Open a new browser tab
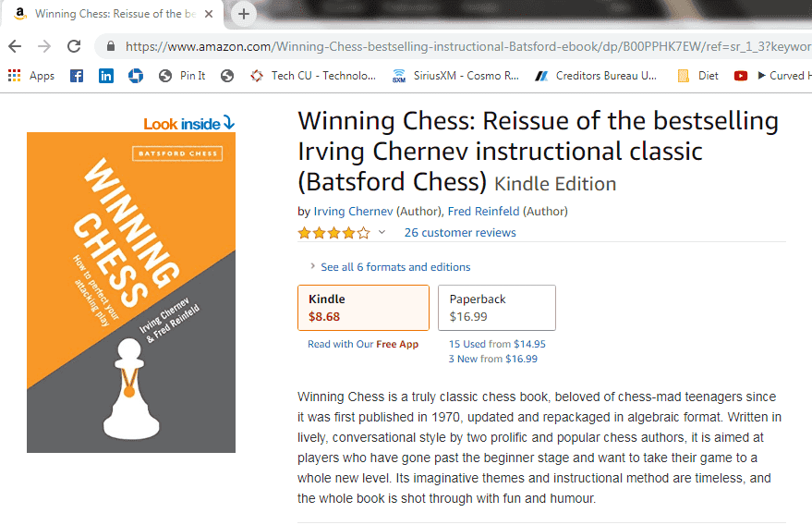The height and width of the screenshot is (525, 812). [x=244, y=14]
